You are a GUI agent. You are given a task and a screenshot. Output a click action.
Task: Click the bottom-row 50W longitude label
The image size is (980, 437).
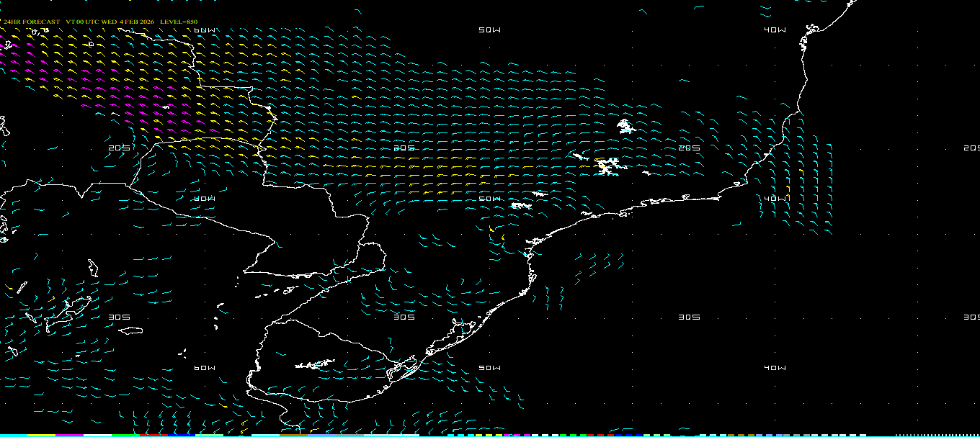click(x=489, y=368)
